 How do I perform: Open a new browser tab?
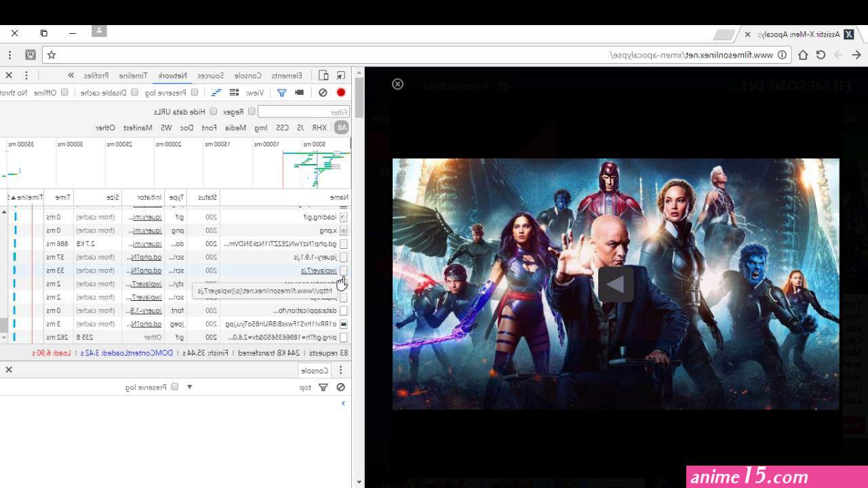724,35
